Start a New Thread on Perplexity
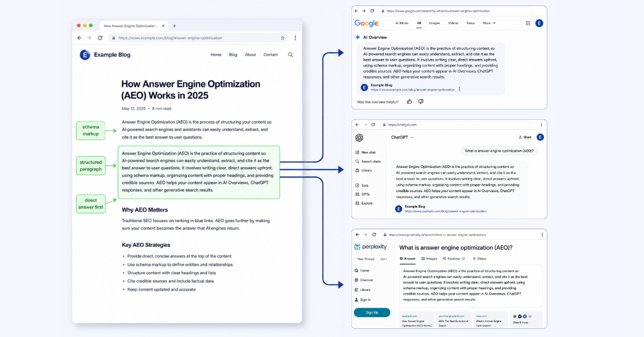This screenshot has height=337, width=644. click(x=366, y=259)
